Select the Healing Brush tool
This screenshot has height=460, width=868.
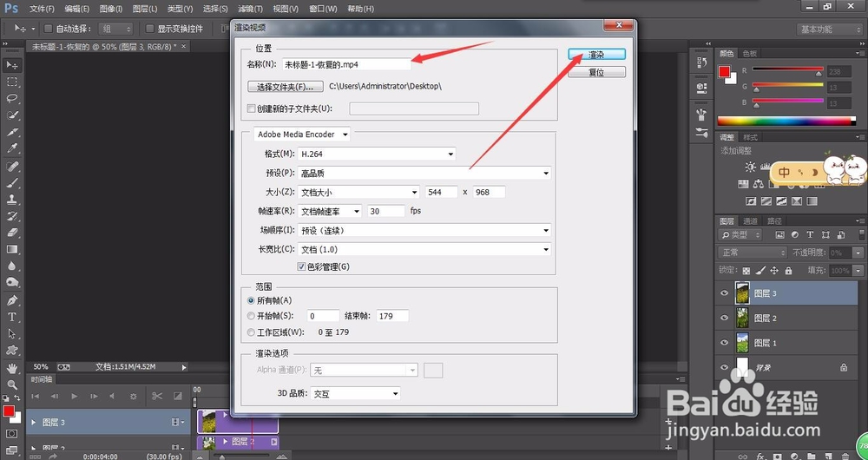point(11,166)
